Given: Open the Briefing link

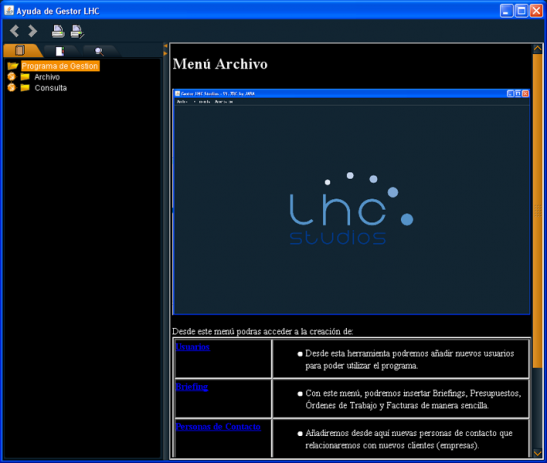Looking at the screenshot, I should (x=192, y=387).
